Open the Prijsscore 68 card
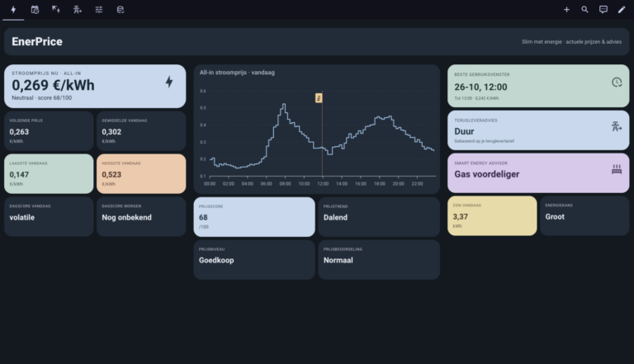634x364 pixels. click(x=254, y=217)
